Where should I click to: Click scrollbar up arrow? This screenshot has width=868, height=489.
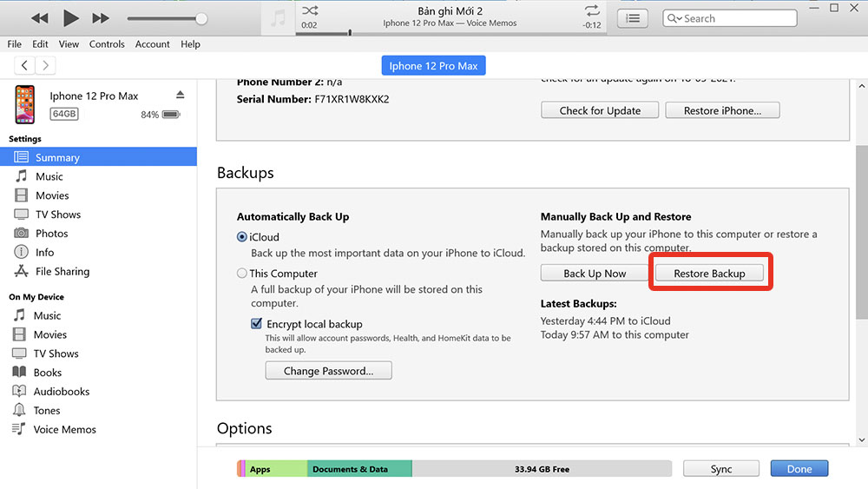861,86
